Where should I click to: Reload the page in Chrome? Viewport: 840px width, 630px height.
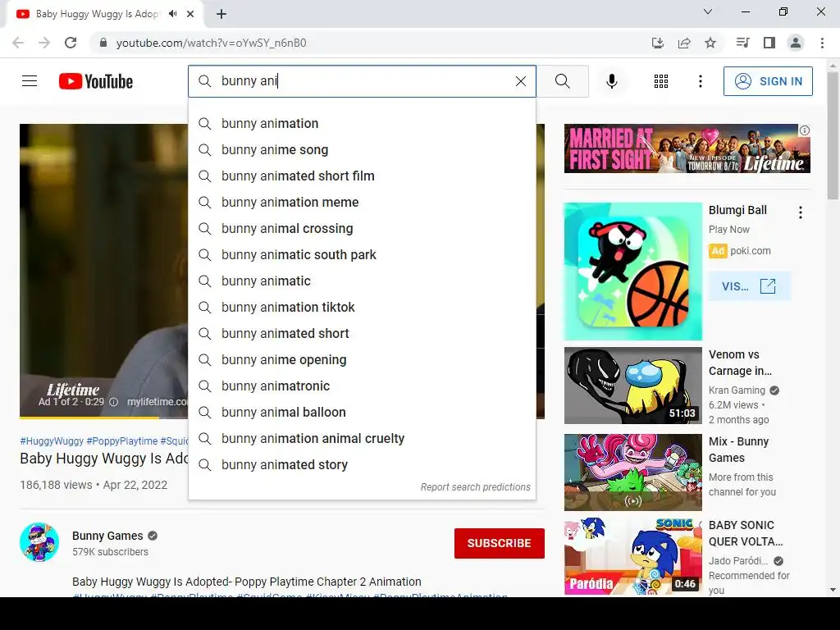pyautogui.click(x=71, y=43)
